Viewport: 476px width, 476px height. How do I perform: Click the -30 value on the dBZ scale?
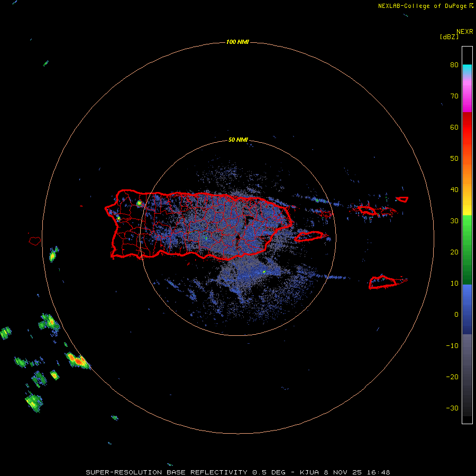[452, 408]
